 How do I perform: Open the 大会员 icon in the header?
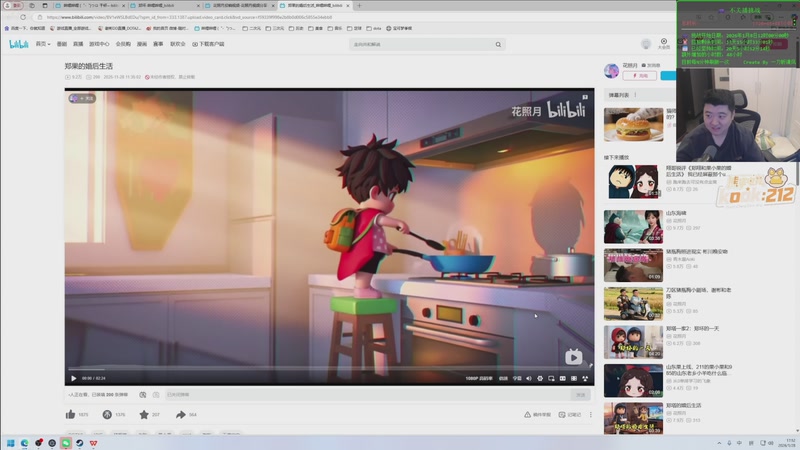tap(663, 43)
